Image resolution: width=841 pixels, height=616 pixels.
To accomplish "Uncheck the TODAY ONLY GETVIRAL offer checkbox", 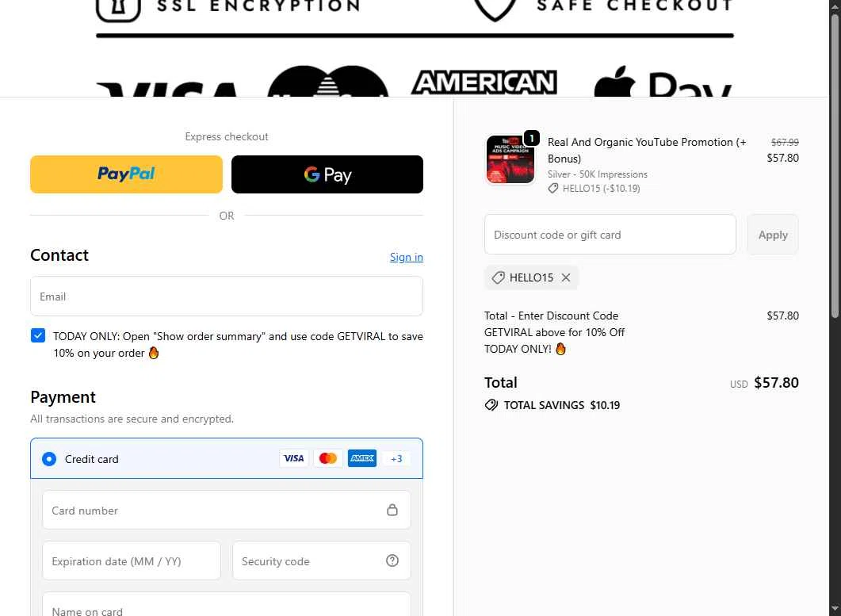I will pyautogui.click(x=38, y=336).
